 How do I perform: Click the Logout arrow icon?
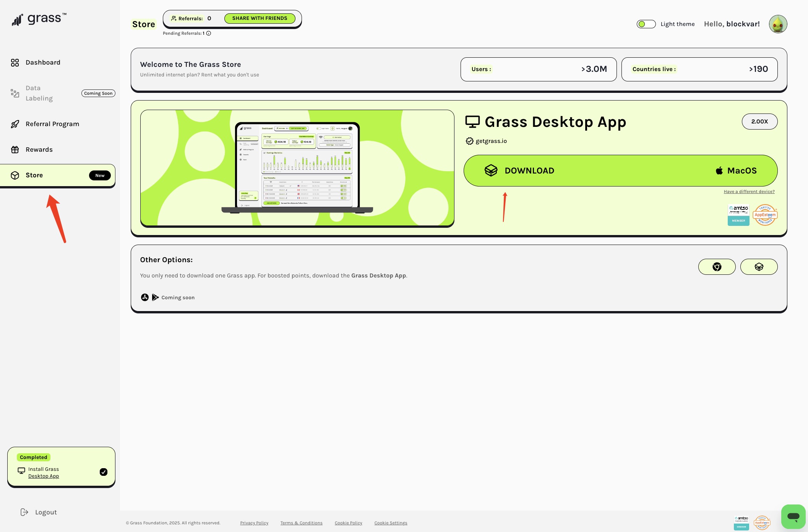[24, 512]
